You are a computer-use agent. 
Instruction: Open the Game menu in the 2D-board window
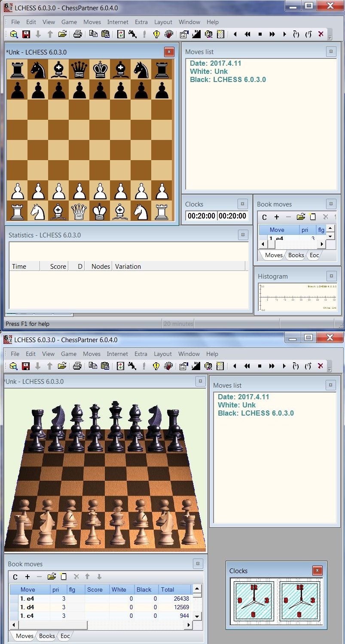(69, 22)
